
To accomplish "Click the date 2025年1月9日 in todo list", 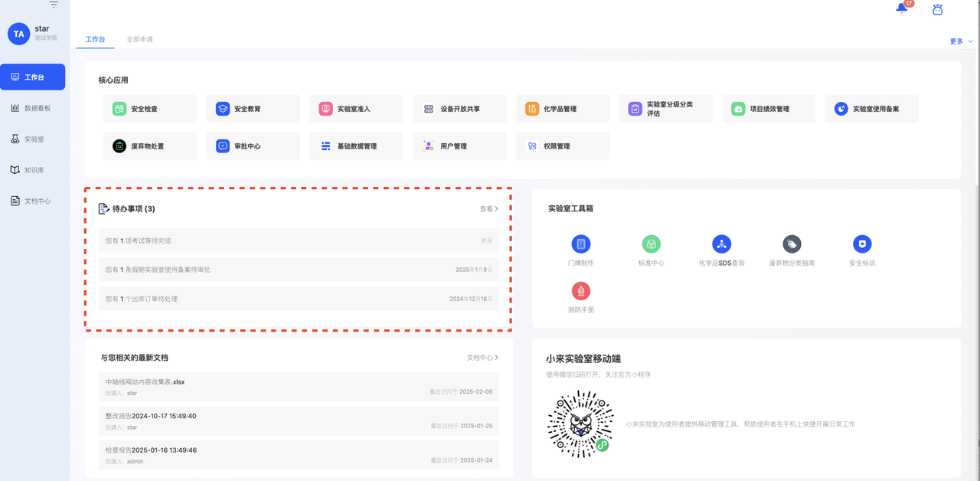I will pyautogui.click(x=474, y=270).
